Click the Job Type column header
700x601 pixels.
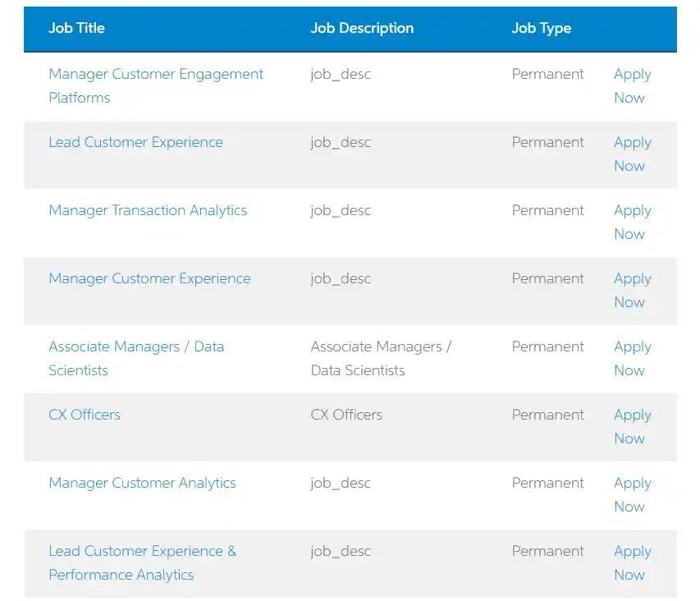[x=541, y=29]
